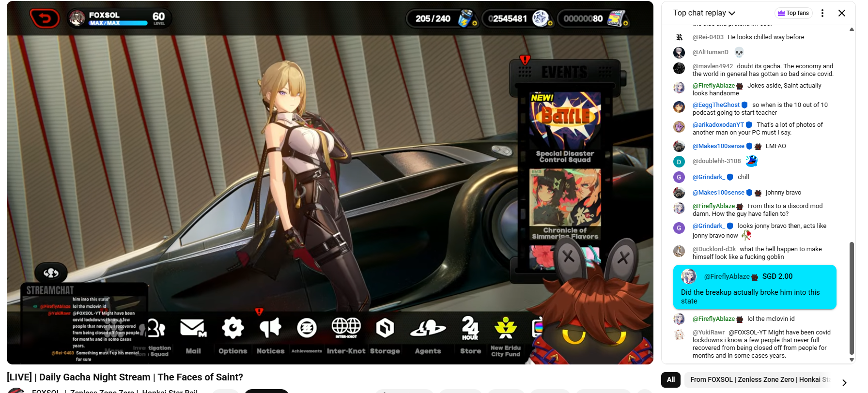Open the @mavlen4942 username in chat

pos(713,66)
